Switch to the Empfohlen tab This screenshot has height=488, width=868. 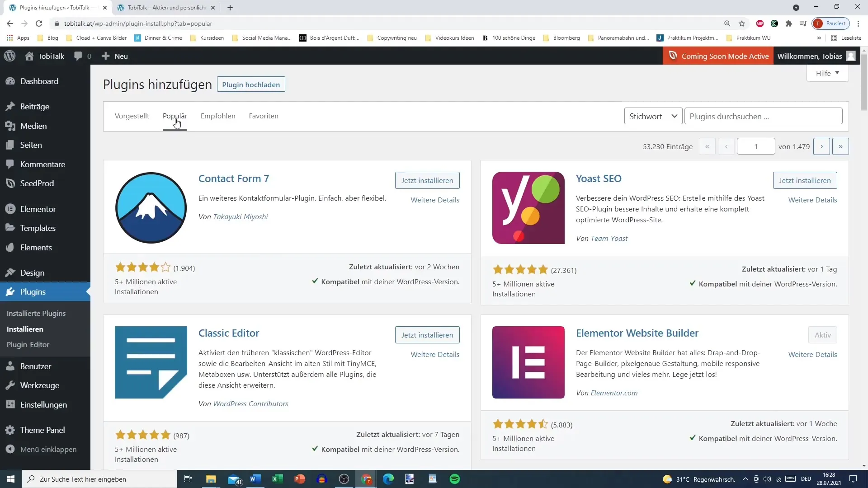point(217,116)
